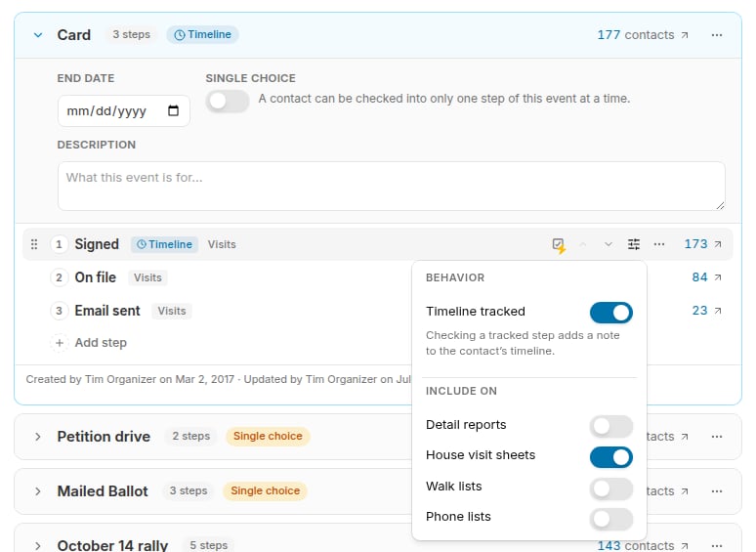Image resolution: width=756 pixels, height=552 pixels.
Task: Click the Add step plus icon
Action: 60,343
